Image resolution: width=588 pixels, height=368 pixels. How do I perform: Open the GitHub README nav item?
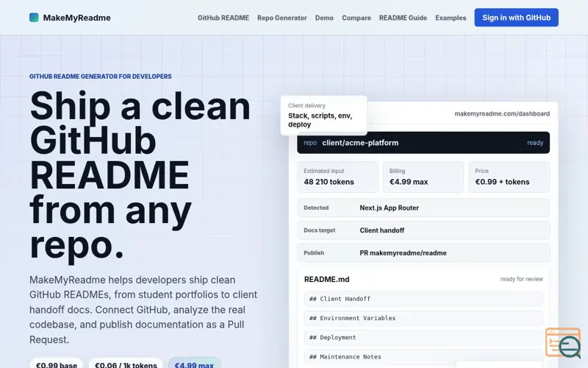pyautogui.click(x=223, y=18)
